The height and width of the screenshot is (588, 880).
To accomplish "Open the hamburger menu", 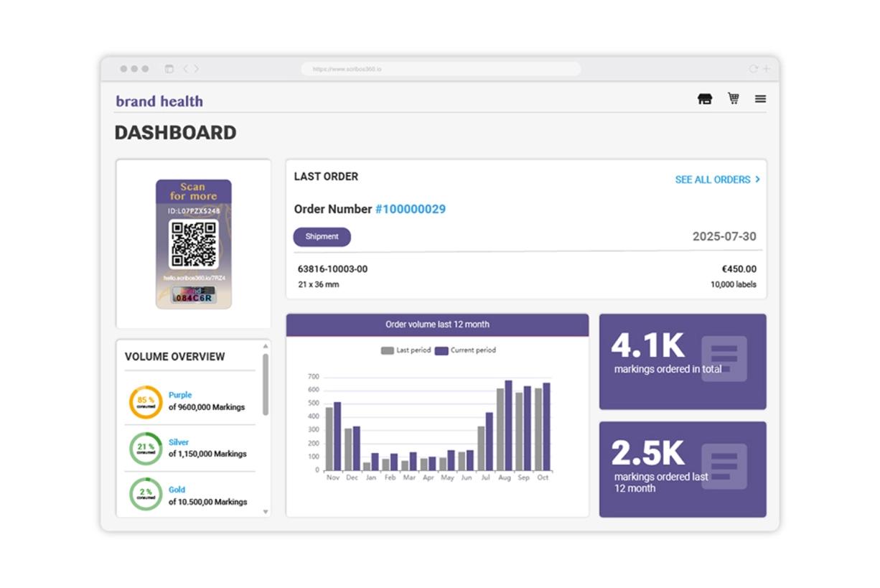I will tap(760, 99).
